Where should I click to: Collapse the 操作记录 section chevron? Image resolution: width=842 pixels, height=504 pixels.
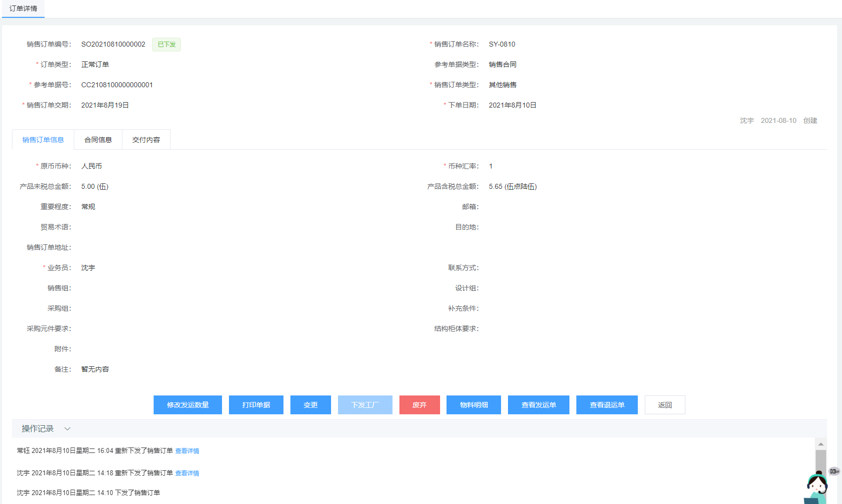(67, 429)
